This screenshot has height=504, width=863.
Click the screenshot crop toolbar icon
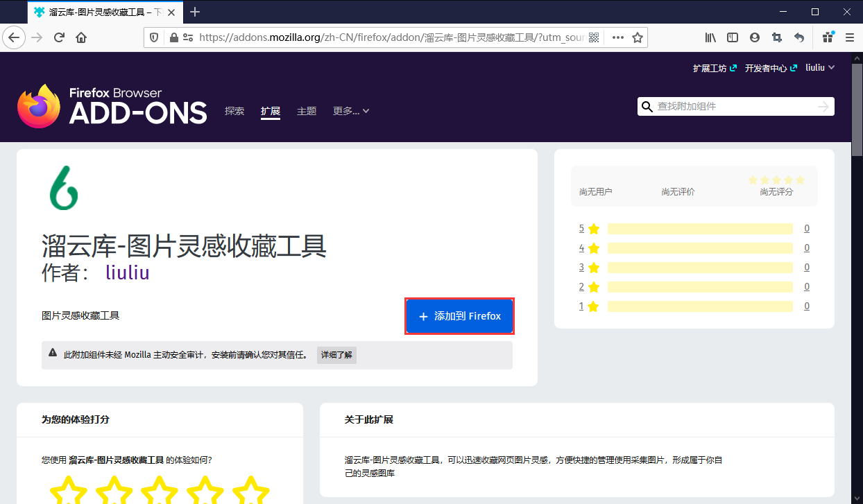tap(777, 37)
